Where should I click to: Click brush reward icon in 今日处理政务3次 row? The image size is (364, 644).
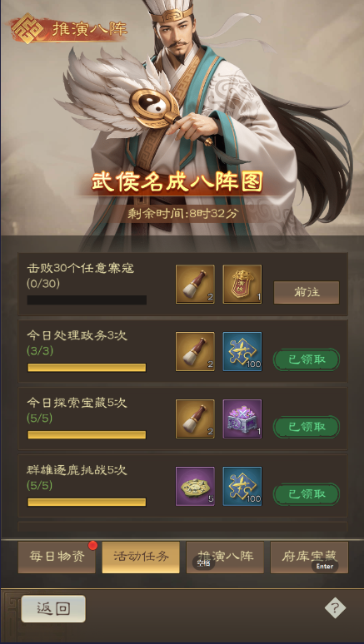(x=195, y=352)
